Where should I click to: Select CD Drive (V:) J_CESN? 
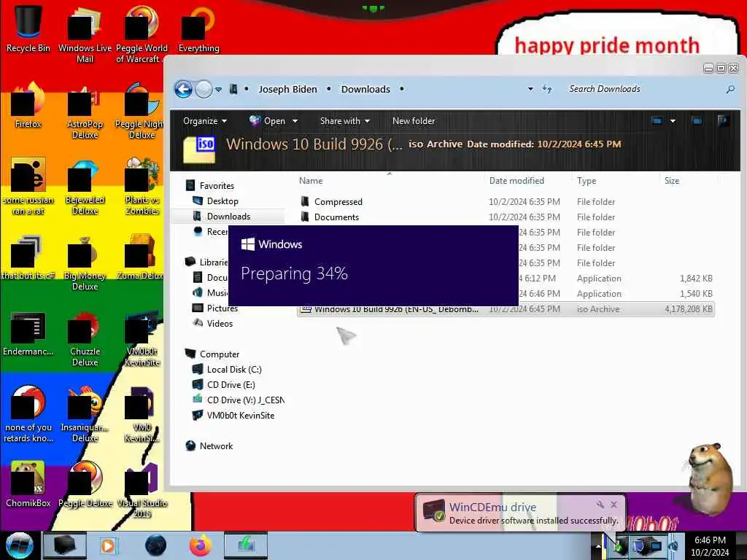[x=239, y=400]
